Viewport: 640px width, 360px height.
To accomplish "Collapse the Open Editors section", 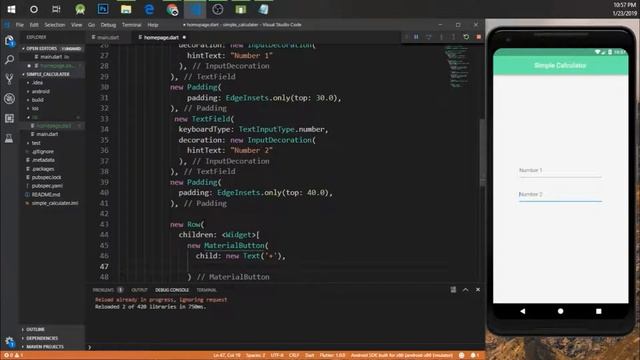I will click(x=52, y=49).
